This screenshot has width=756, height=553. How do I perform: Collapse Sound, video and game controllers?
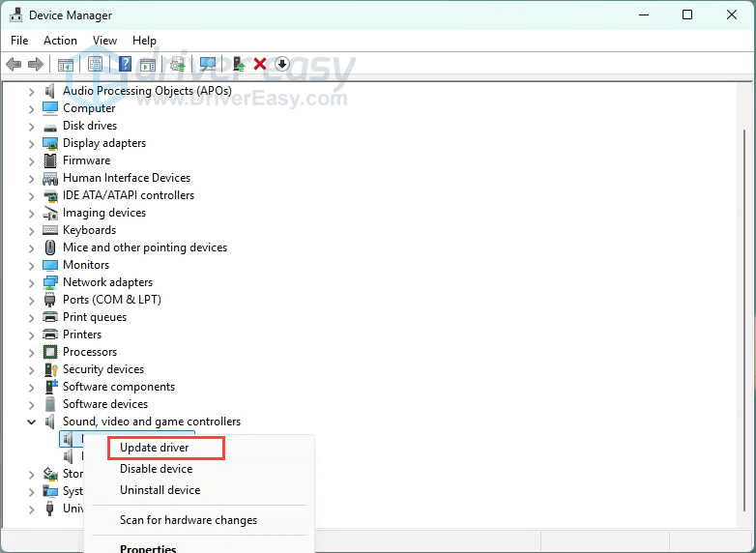point(32,422)
